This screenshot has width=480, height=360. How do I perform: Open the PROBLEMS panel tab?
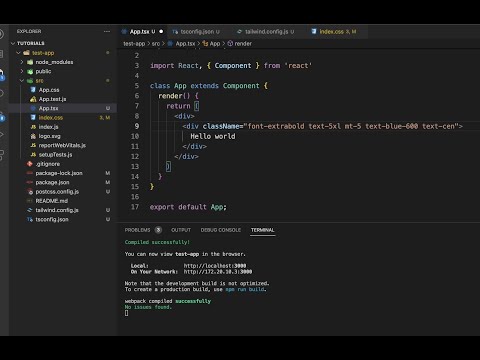[137, 230]
